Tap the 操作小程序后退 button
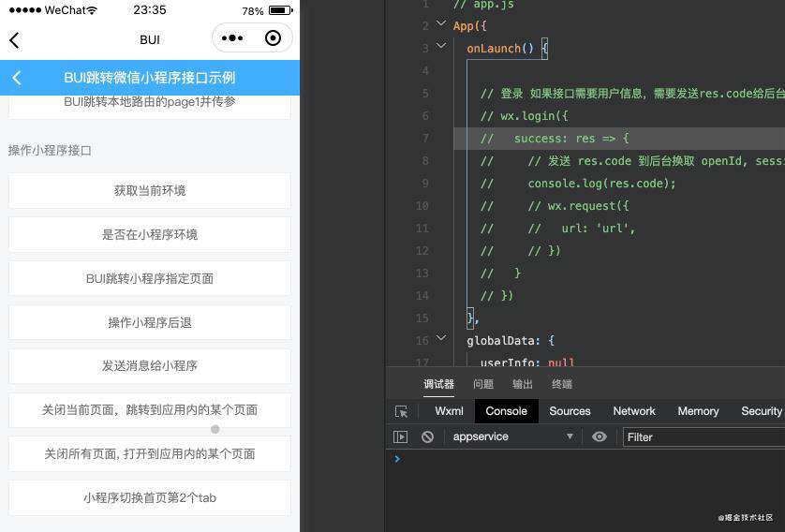 [x=150, y=322]
